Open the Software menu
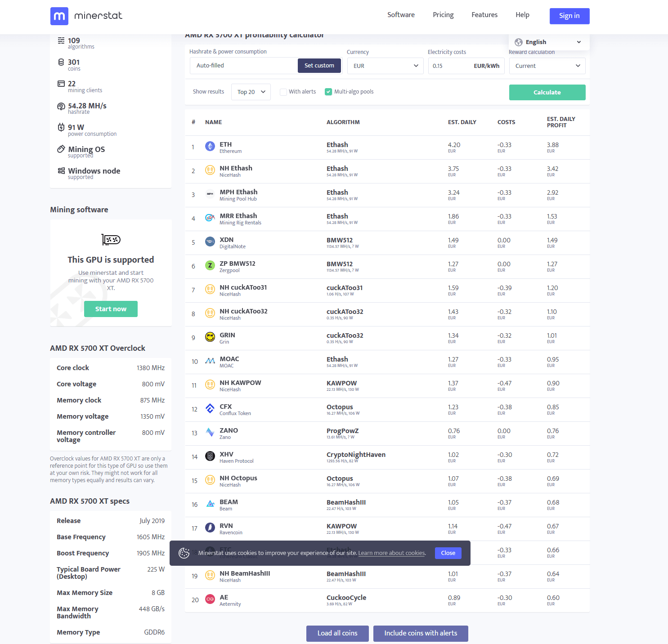The image size is (668, 644). pyautogui.click(x=401, y=15)
